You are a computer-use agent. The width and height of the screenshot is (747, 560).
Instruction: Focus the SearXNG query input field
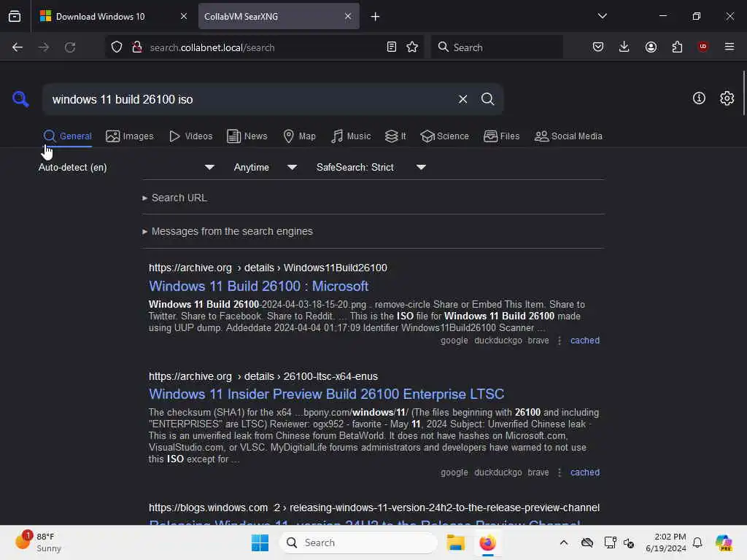coord(250,99)
